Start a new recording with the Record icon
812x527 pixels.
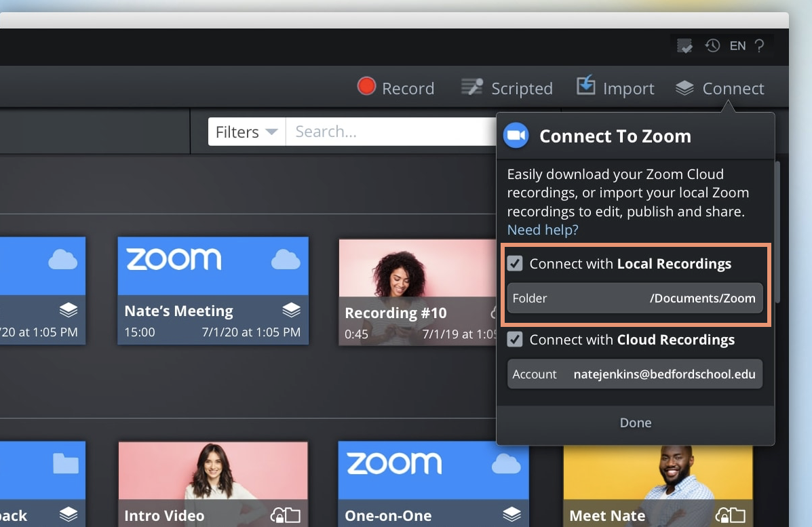pyautogui.click(x=366, y=87)
